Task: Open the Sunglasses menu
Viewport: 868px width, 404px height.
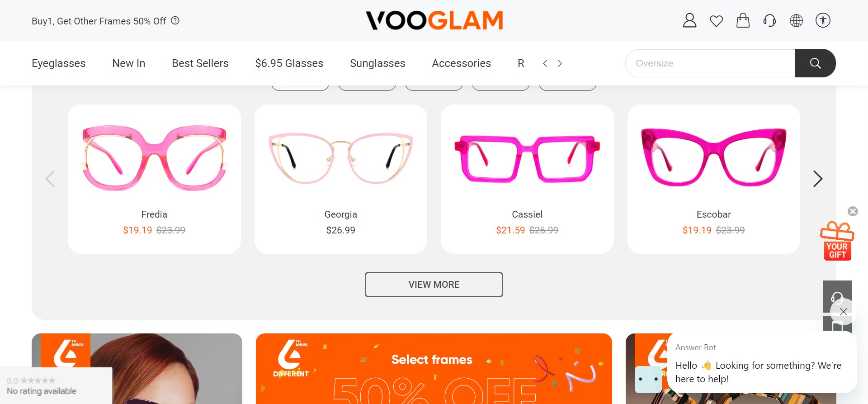Action: (377, 63)
